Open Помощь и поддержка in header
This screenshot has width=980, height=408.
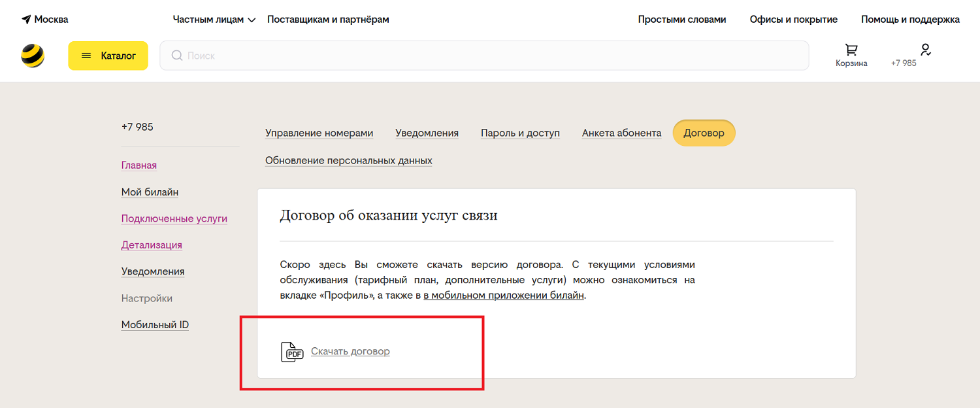(910, 20)
